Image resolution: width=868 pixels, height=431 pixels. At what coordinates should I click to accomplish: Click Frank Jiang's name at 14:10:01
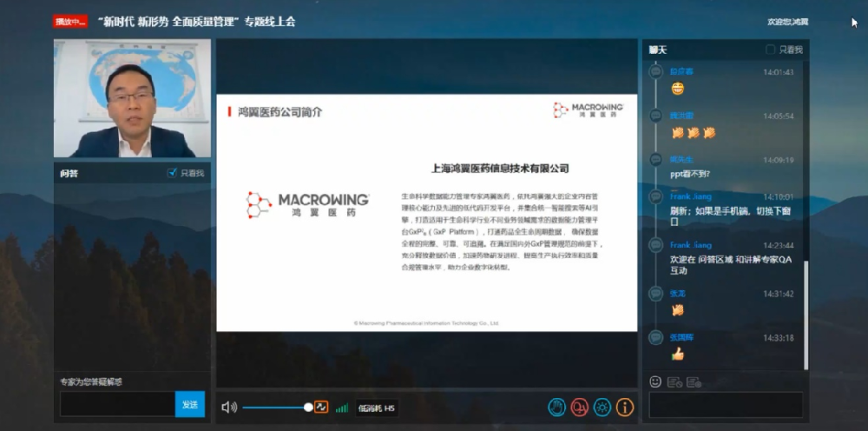691,196
